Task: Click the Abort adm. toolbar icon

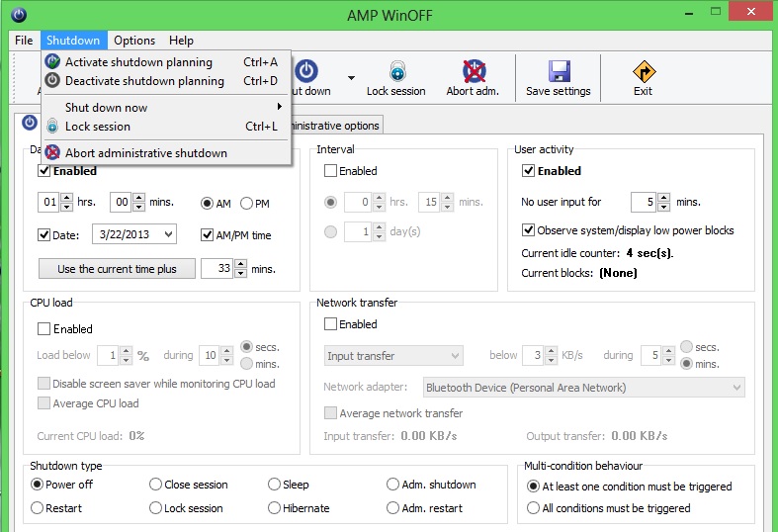Action: coord(474,71)
